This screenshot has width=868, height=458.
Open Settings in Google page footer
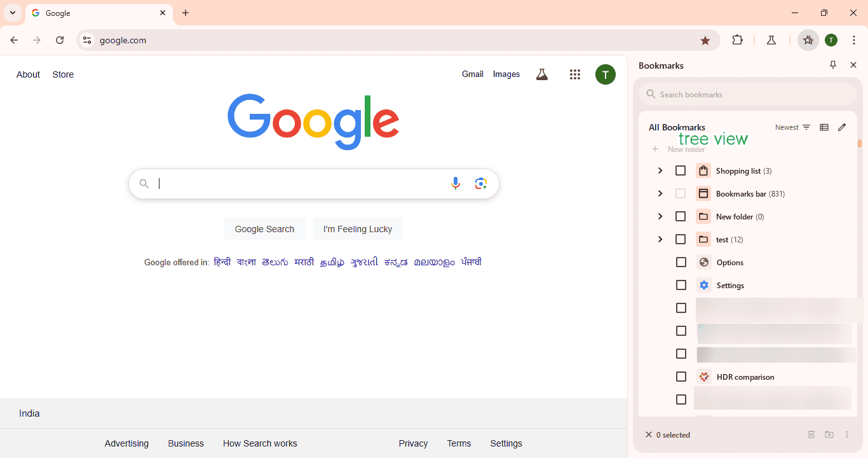(x=506, y=443)
